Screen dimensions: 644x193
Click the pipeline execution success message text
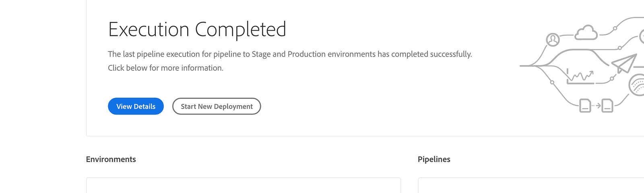[290, 54]
